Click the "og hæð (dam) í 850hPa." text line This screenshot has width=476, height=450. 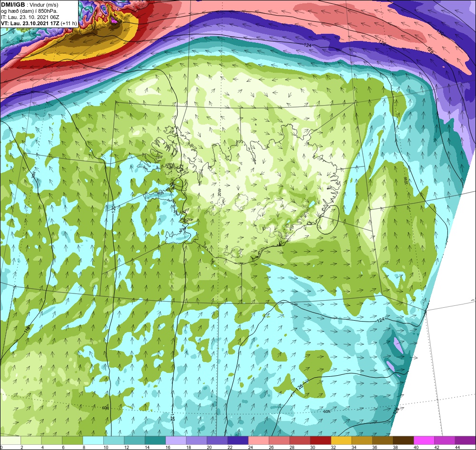(29, 11)
